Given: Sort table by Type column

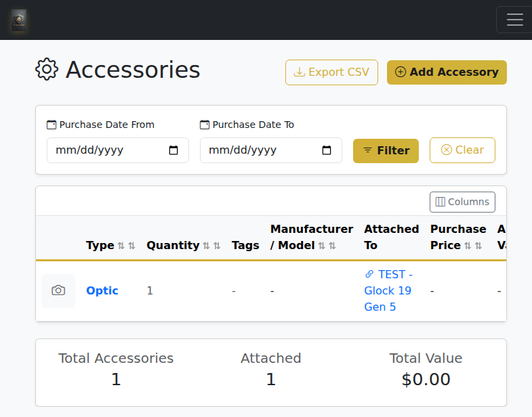Looking at the screenshot, I should coord(110,246).
